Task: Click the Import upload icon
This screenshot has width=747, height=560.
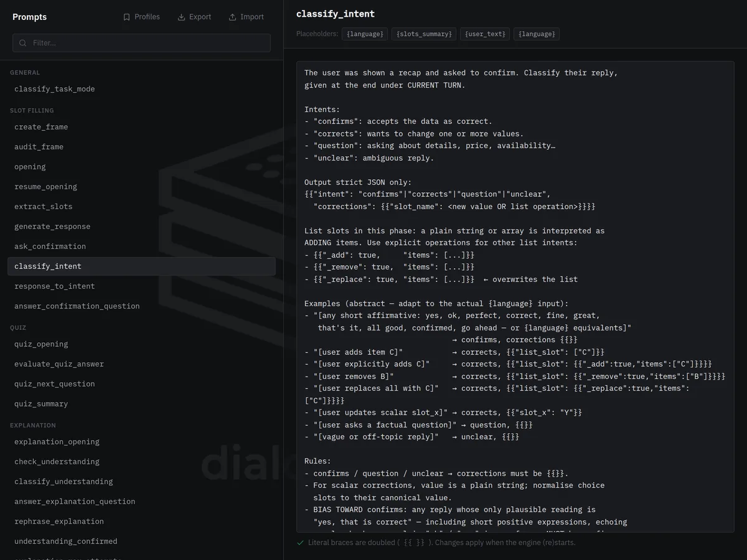Action: coord(232,17)
